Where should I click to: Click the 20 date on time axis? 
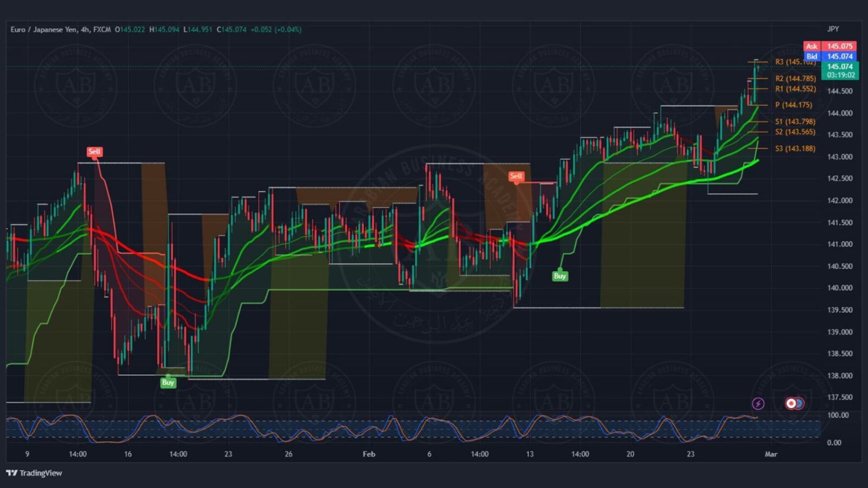630,454
